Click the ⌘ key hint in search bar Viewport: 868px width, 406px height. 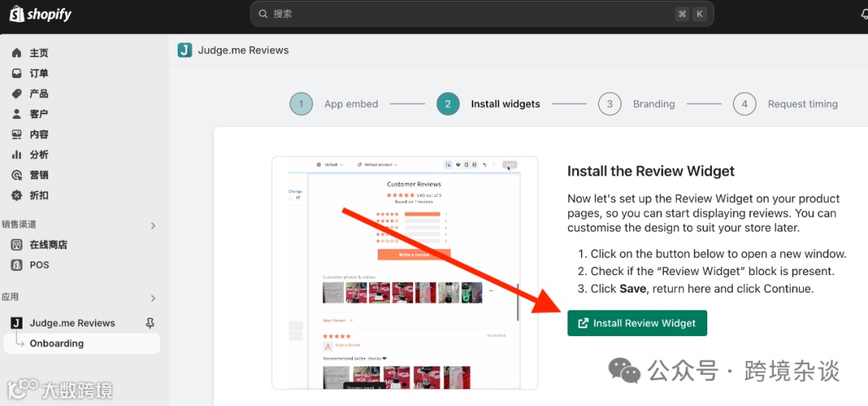(682, 14)
